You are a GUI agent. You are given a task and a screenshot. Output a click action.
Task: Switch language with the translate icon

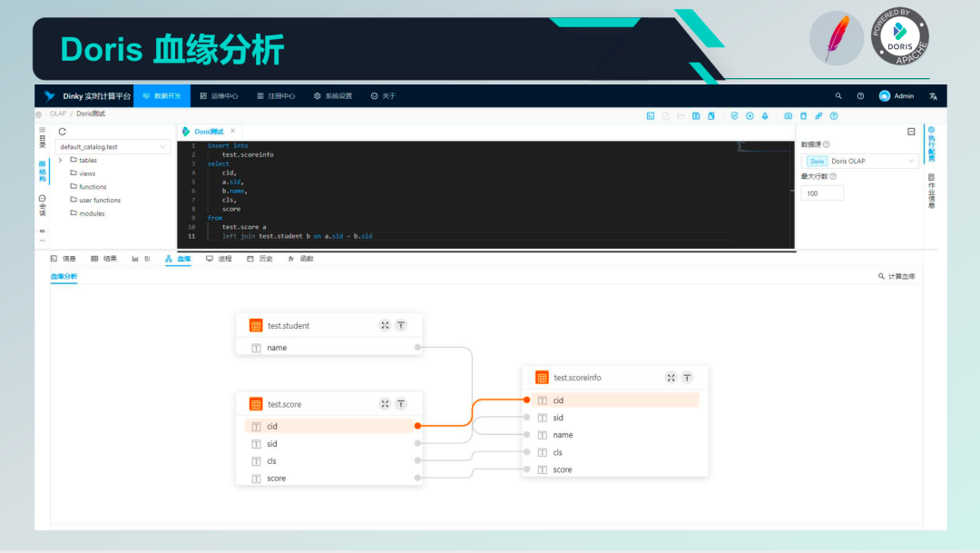tap(933, 95)
